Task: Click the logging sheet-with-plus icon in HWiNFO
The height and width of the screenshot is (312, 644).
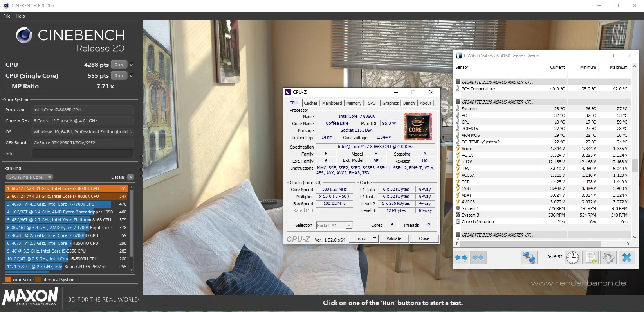Action: click(591, 258)
